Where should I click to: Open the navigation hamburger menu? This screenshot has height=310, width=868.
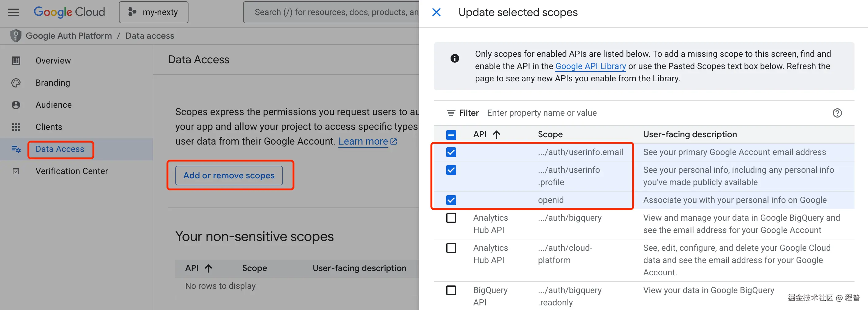tap(13, 12)
